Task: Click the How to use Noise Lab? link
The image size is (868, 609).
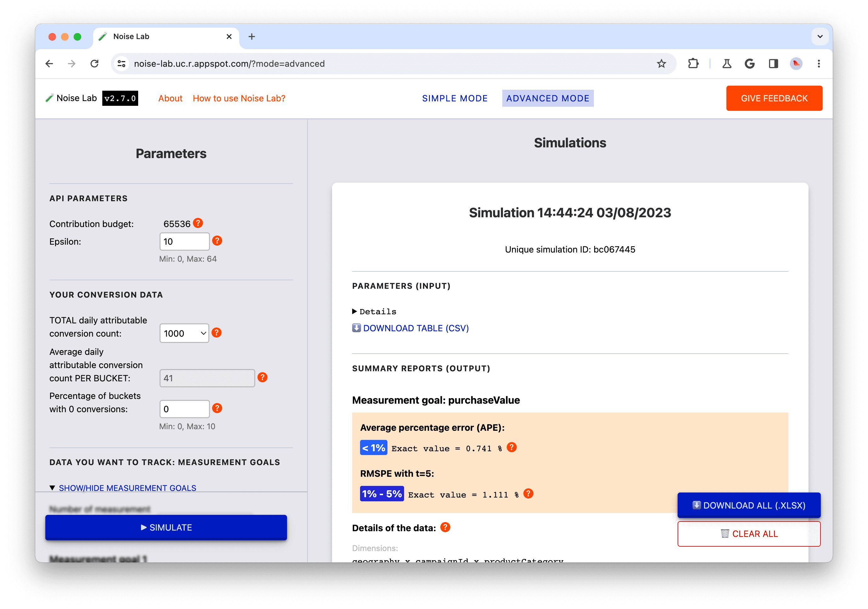Action: coord(239,98)
